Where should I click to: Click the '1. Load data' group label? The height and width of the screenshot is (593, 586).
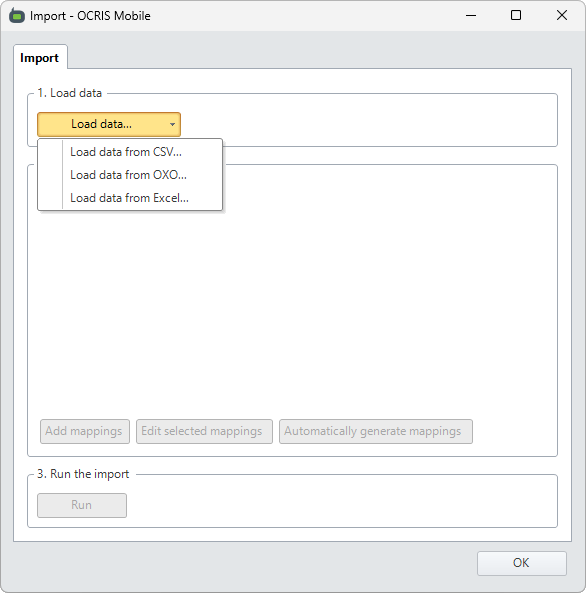click(x=70, y=93)
